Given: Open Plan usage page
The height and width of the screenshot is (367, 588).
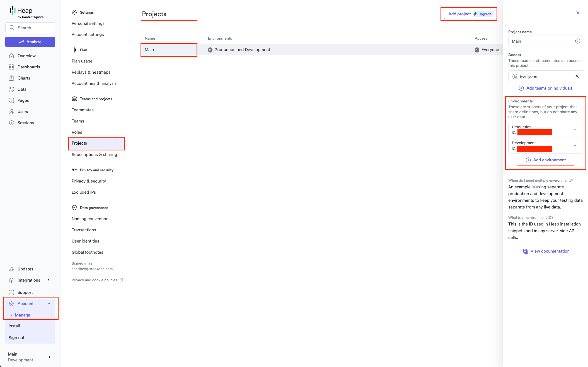Looking at the screenshot, I should coord(82,61).
